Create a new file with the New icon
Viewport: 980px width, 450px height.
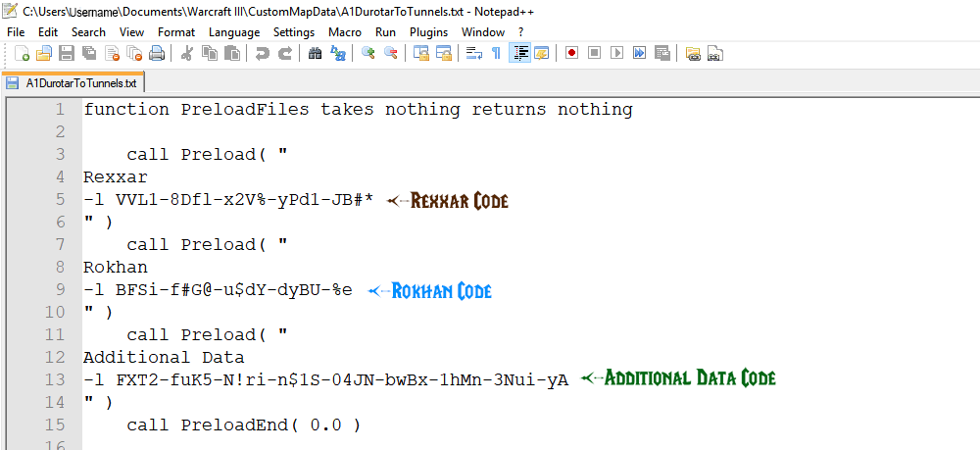click(22, 54)
